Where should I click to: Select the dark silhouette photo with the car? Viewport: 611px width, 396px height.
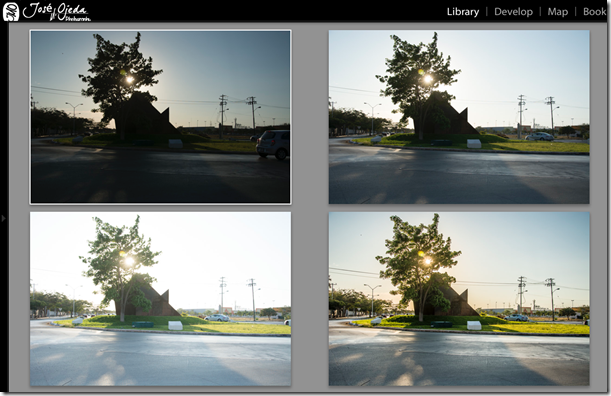(160, 117)
